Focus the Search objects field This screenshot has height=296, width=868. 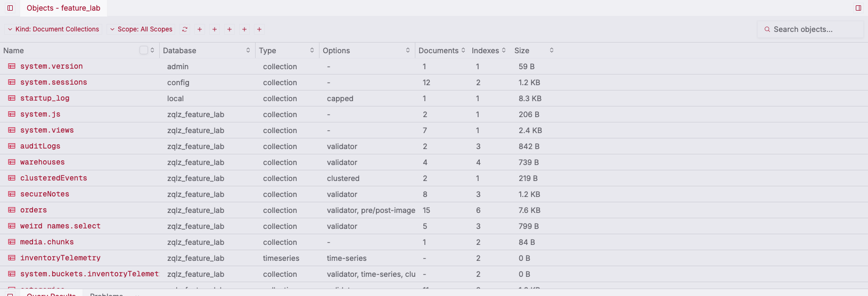pos(810,29)
